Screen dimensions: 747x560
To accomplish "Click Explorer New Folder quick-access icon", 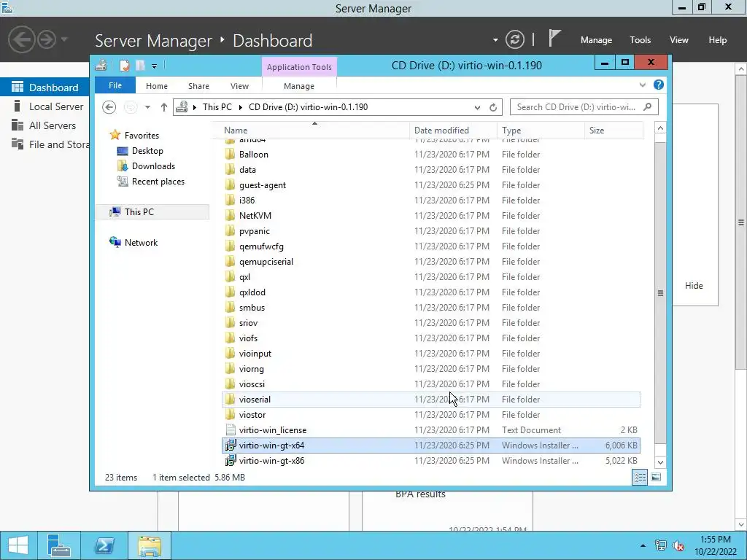I will [140, 65].
